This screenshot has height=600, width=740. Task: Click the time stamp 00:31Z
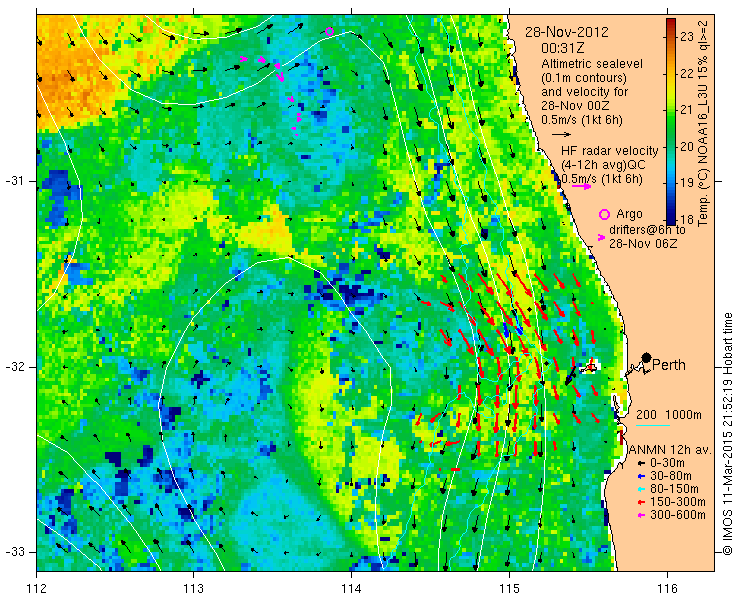tap(563, 48)
